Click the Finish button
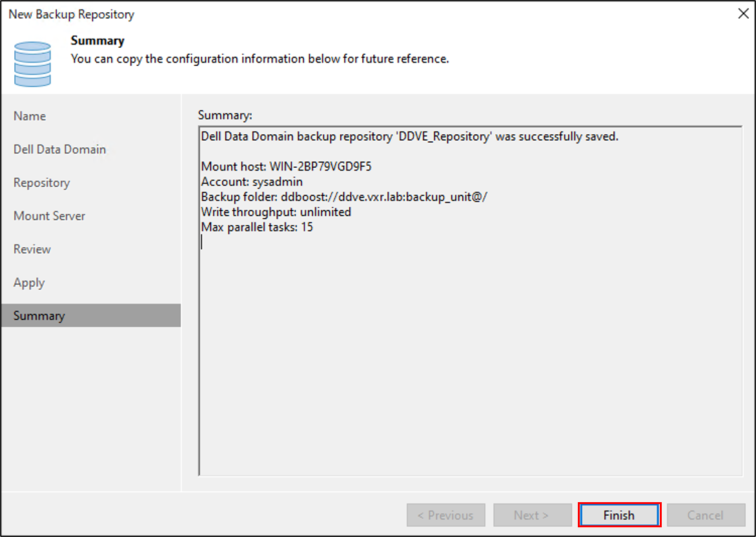 point(619,515)
